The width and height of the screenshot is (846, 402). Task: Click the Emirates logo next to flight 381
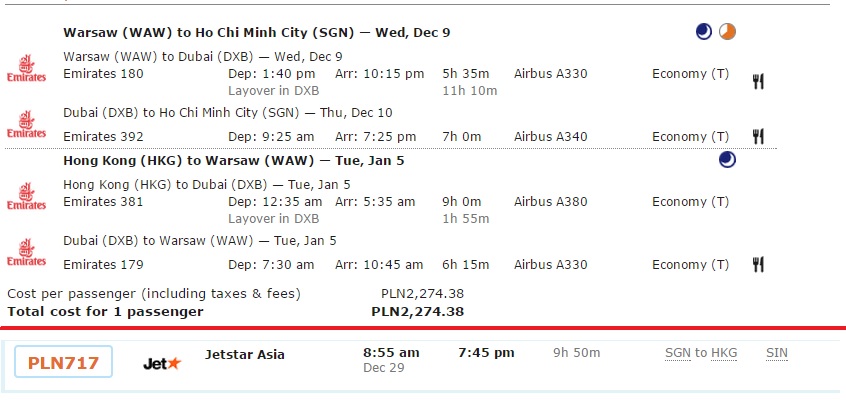click(26, 196)
